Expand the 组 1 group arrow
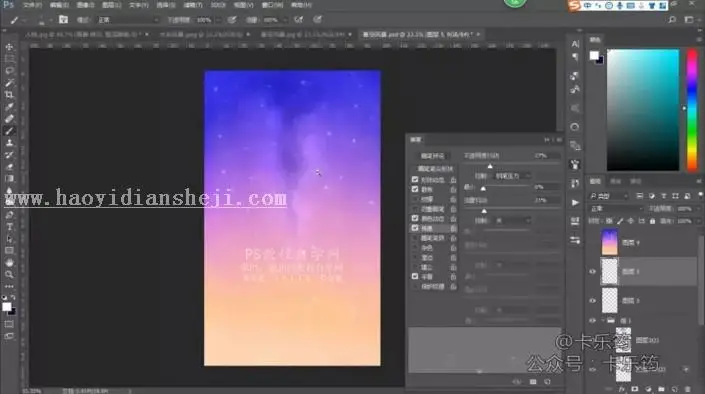The width and height of the screenshot is (705, 394). 603,321
